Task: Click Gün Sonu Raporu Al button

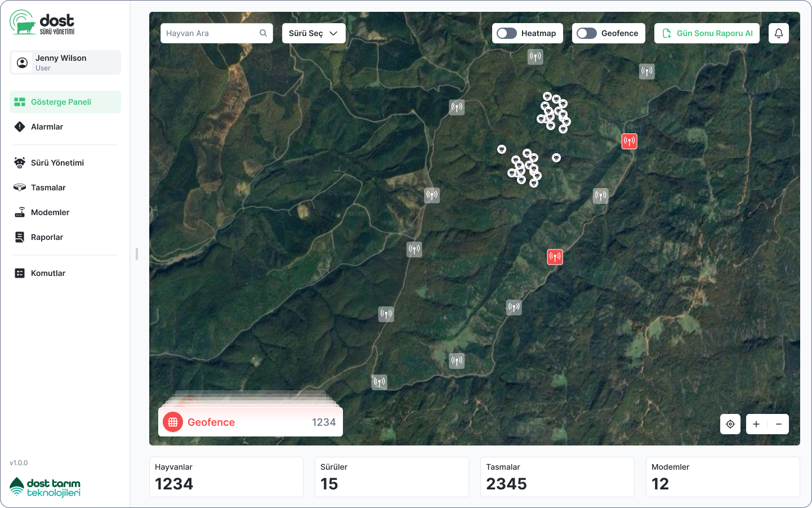Action: point(707,33)
